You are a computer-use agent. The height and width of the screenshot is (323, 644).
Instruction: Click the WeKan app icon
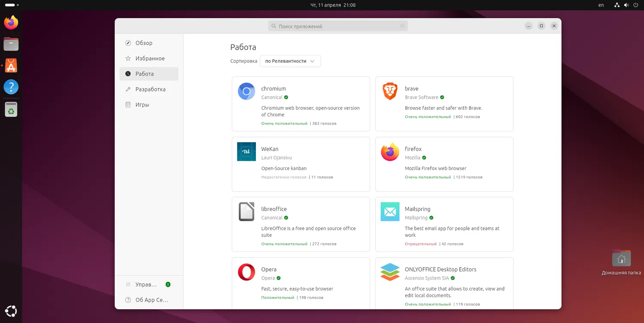pos(246,152)
